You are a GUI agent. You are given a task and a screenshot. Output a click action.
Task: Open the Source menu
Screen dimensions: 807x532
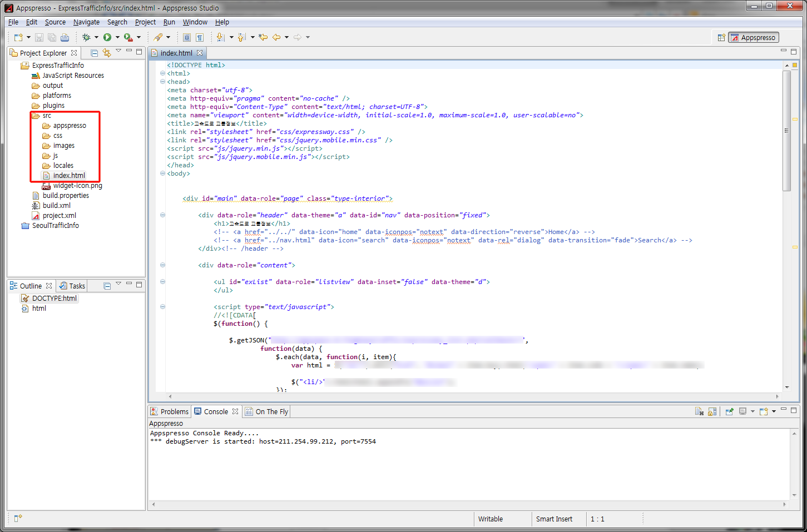55,22
